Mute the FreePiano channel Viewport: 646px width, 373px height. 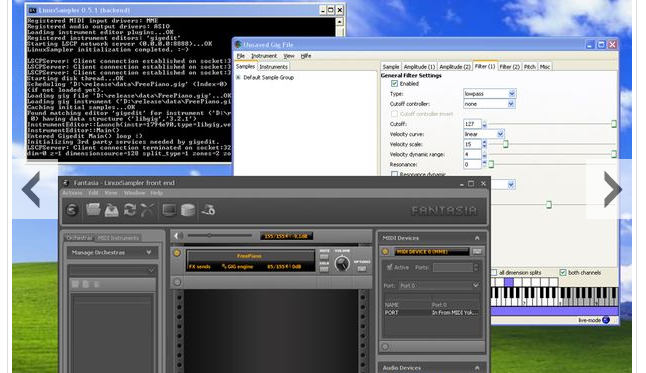click(324, 257)
